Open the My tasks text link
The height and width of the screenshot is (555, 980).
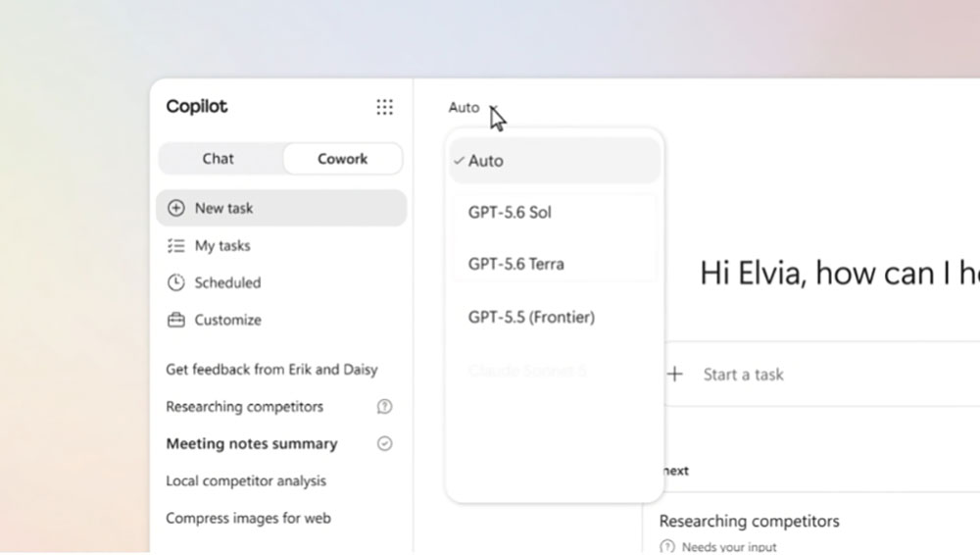tap(222, 246)
